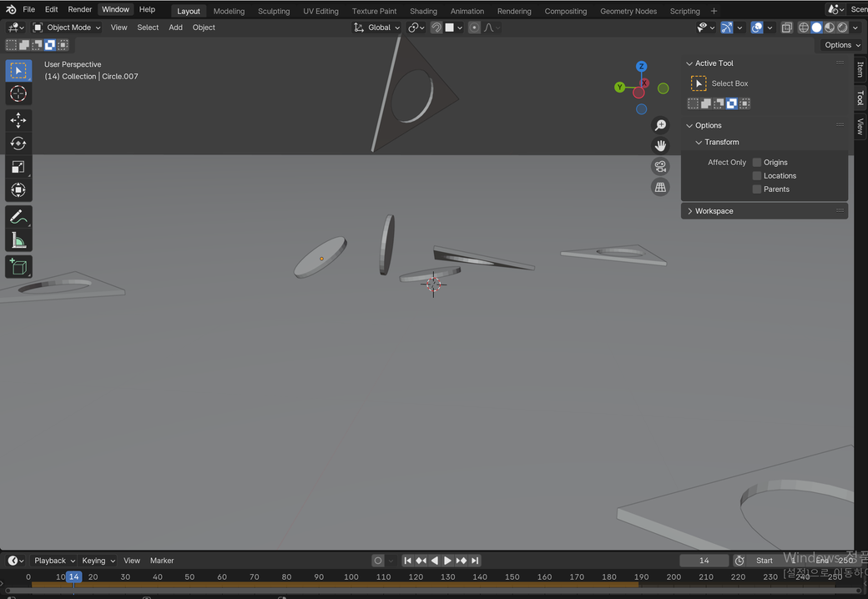Open the Global orientation dropdown
The height and width of the screenshot is (599, 868).
click(x=377, y=28)
